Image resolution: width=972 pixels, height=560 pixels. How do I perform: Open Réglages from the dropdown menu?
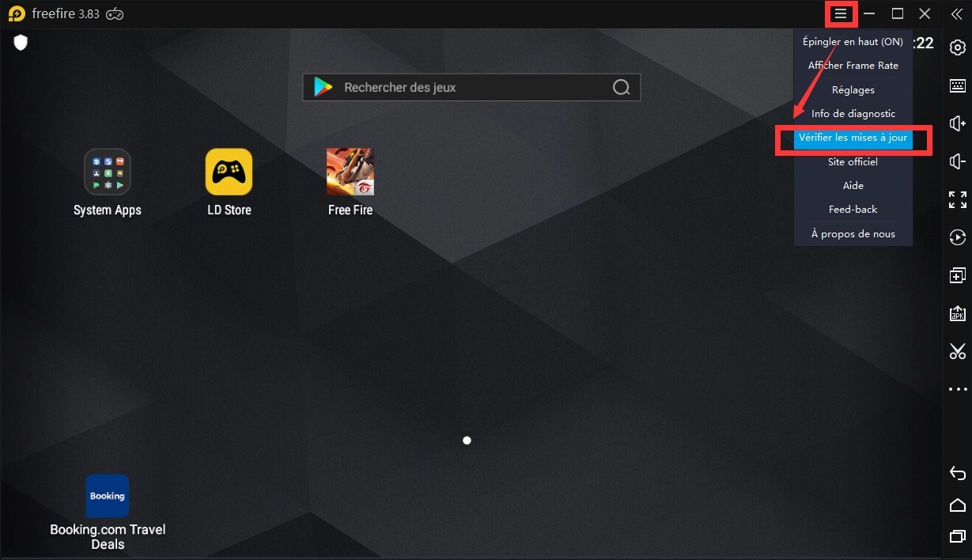(853, 89)
